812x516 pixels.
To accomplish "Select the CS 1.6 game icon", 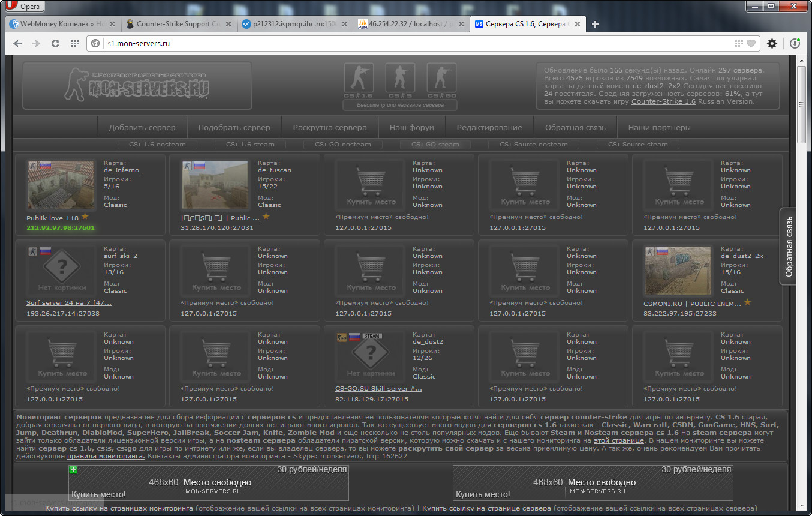I will click(x=359, y=81).
